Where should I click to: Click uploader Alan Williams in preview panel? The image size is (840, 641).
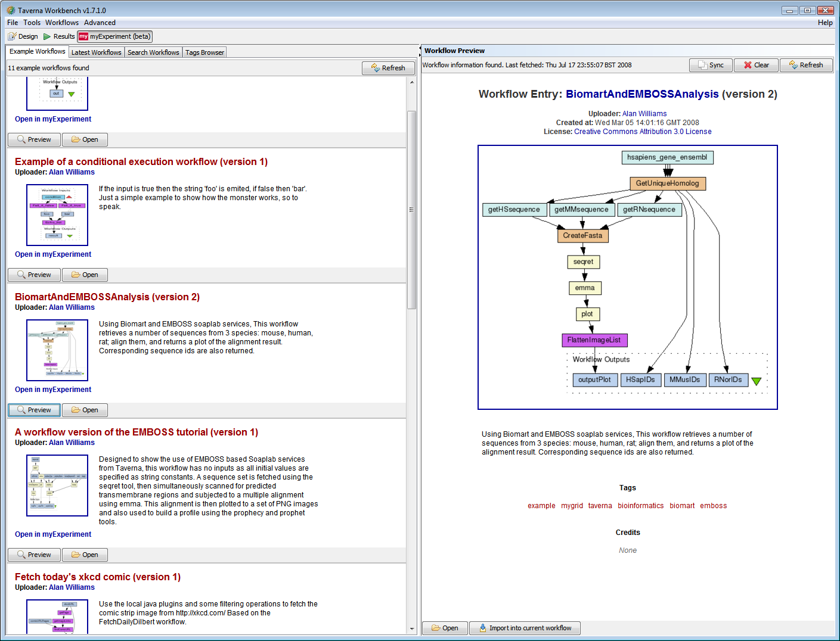point(644,114)
